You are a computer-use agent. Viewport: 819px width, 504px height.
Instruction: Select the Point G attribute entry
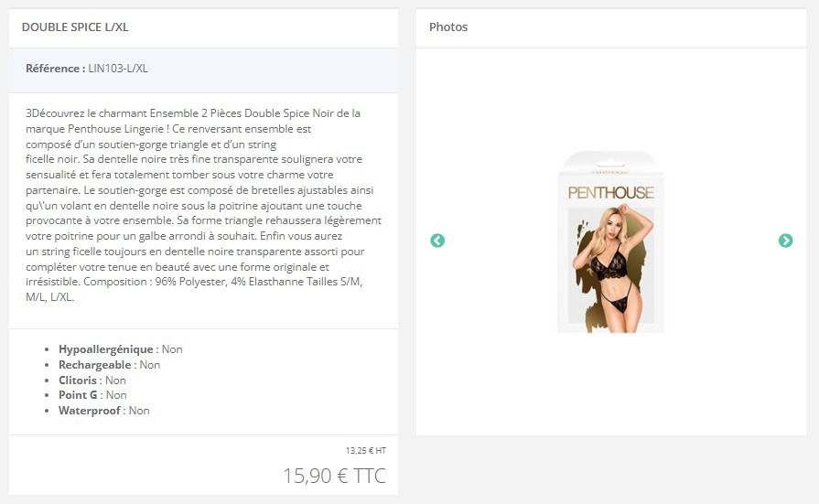click(x=92, y=395)
